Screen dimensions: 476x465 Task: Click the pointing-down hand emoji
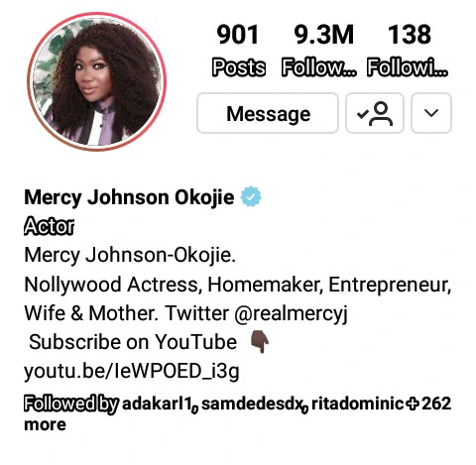coord(260,342)
